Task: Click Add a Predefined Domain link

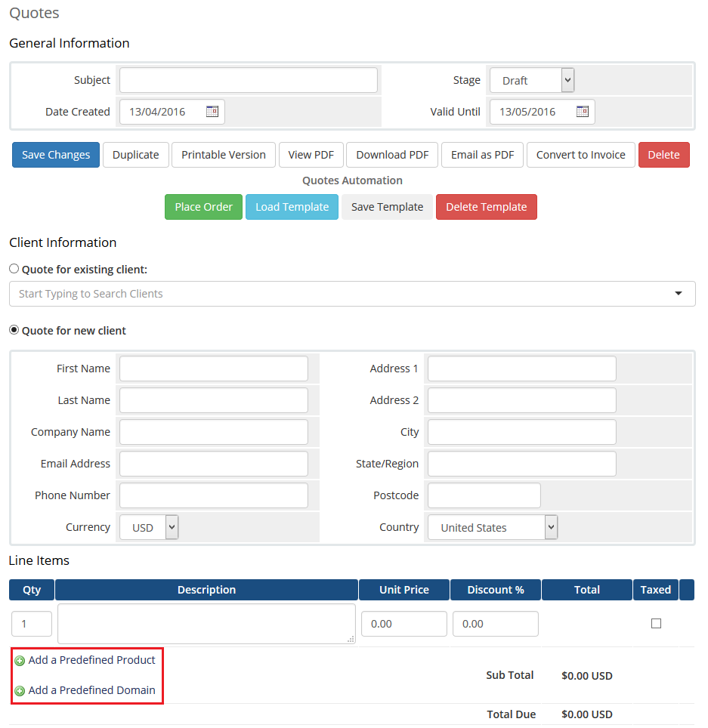Action: pos(91,690)
